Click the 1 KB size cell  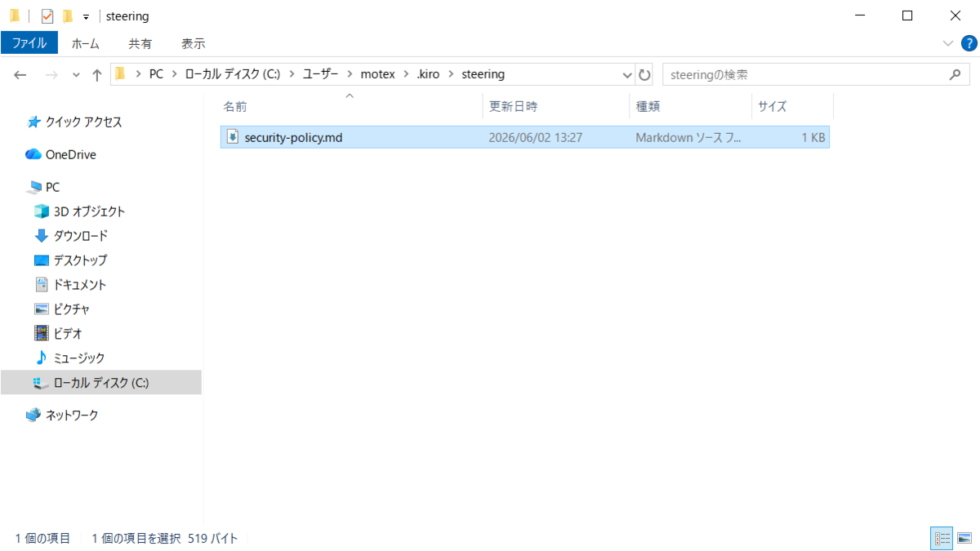813,138
